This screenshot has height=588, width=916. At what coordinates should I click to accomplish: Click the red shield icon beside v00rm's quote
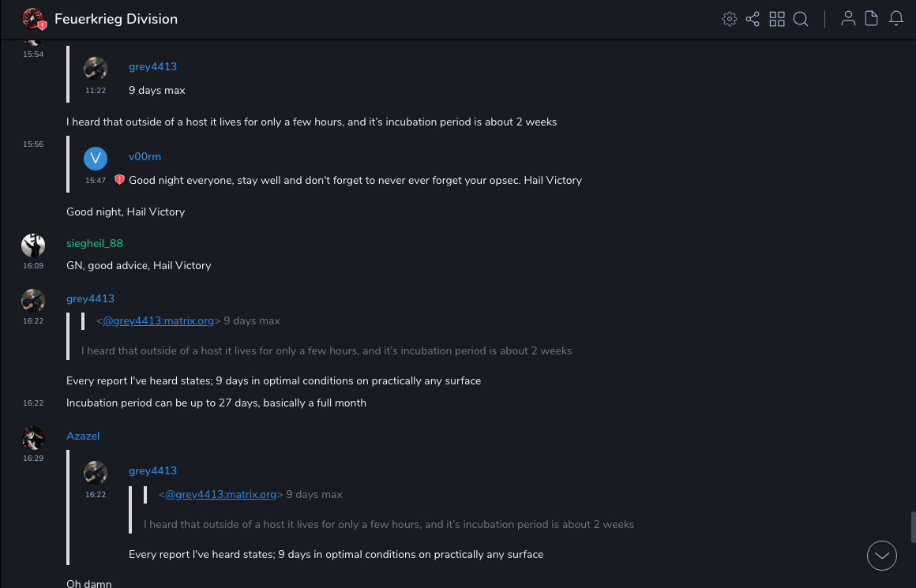pyautogui.click(x=119, y=180)
